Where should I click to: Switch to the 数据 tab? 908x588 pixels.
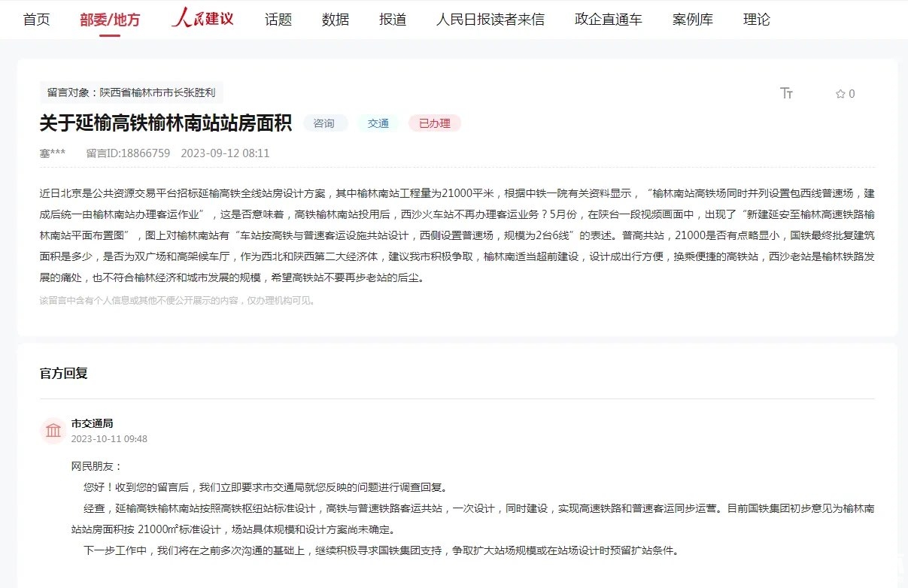(336, 20)
